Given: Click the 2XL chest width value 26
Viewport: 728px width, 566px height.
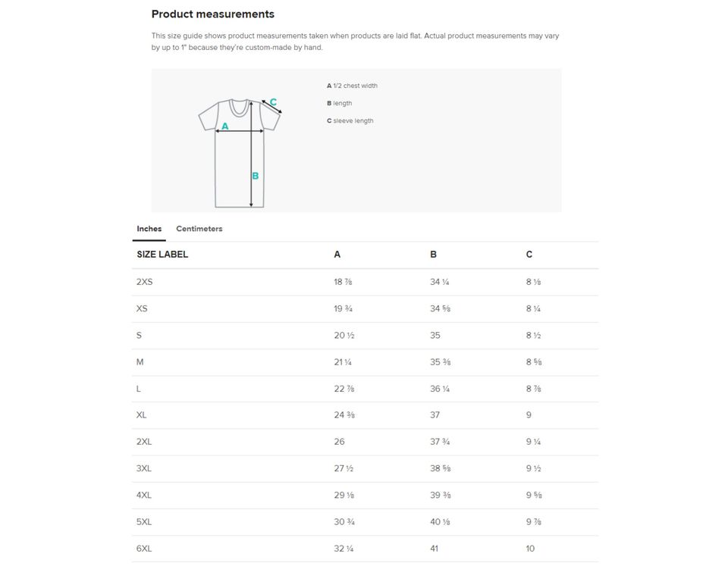Looking at the screenshot, I should pyautogui.click(x=339, y=442).
